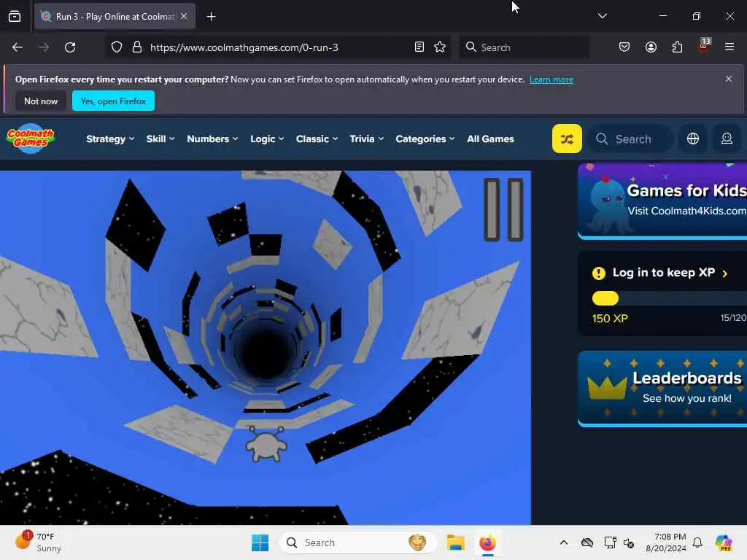This screenshot has height=560, width=747.
Task: Close the Run 3 browser tab
Action: [x=184, y=16]
